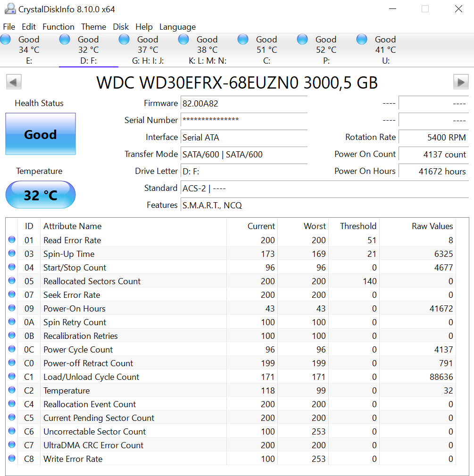The image size is (474, 476).
Task: Click status orb of Seek Error Rate row
Action: [12, 294]
